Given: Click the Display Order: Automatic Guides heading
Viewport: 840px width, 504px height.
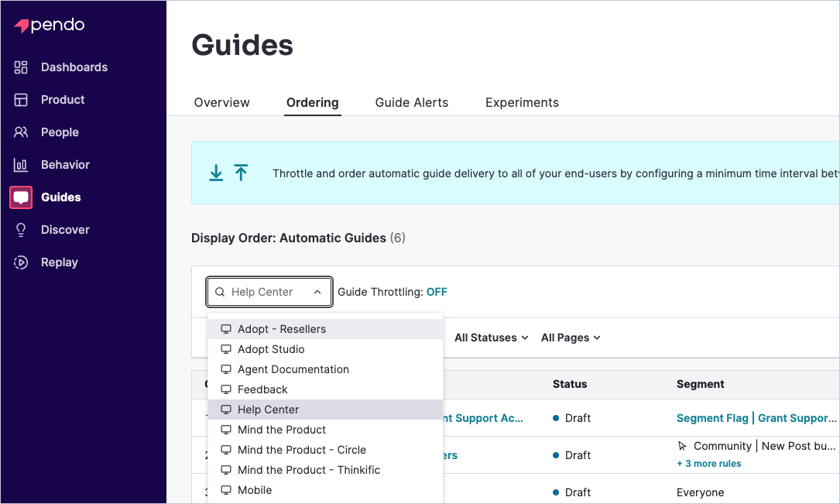Looking at the screenshot, I should [298, 238].
